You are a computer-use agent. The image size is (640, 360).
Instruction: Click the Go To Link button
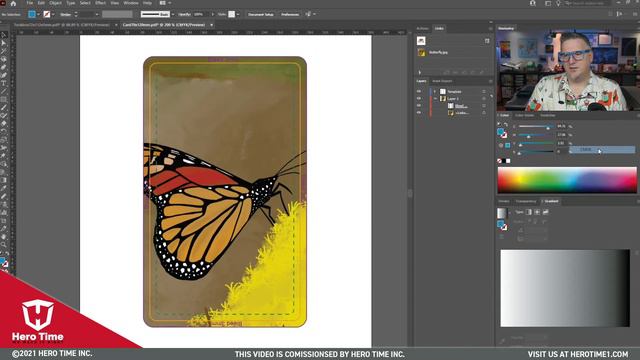464,72
